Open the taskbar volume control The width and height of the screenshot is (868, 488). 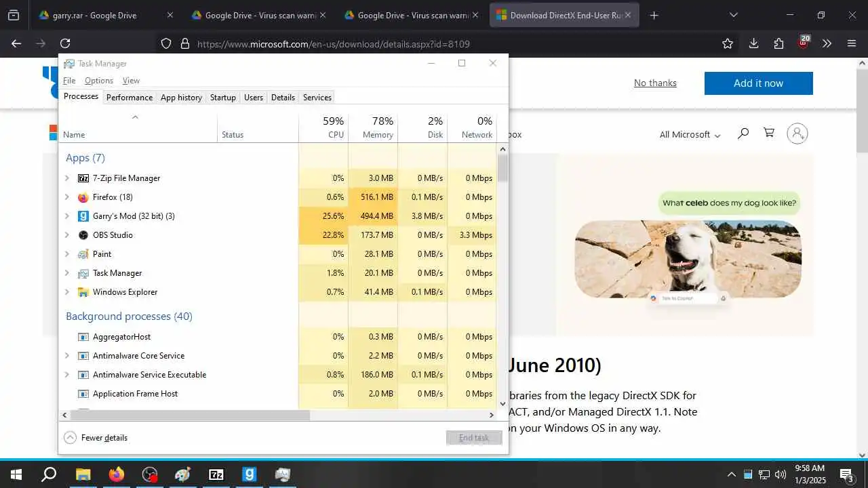point(781,474)
